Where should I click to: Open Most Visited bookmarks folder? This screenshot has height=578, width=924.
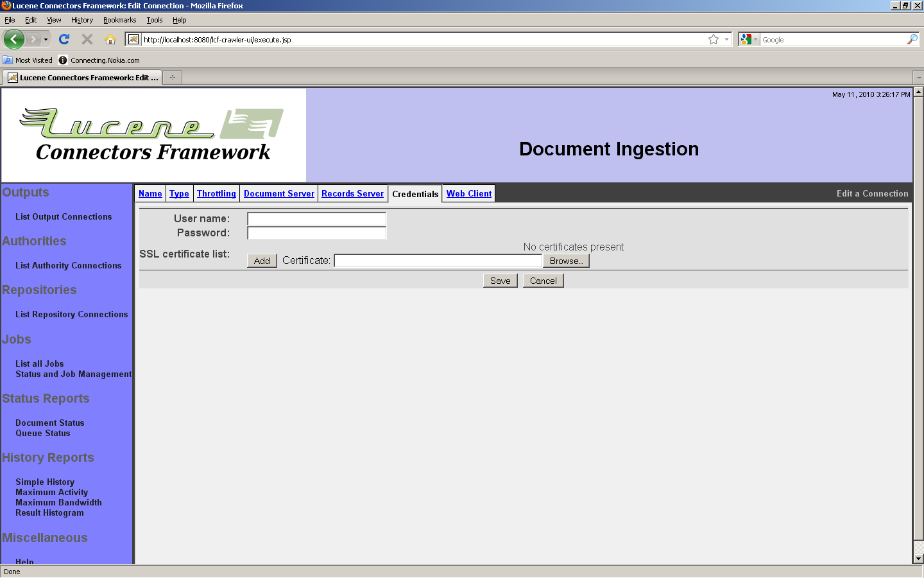click(28, 60)
